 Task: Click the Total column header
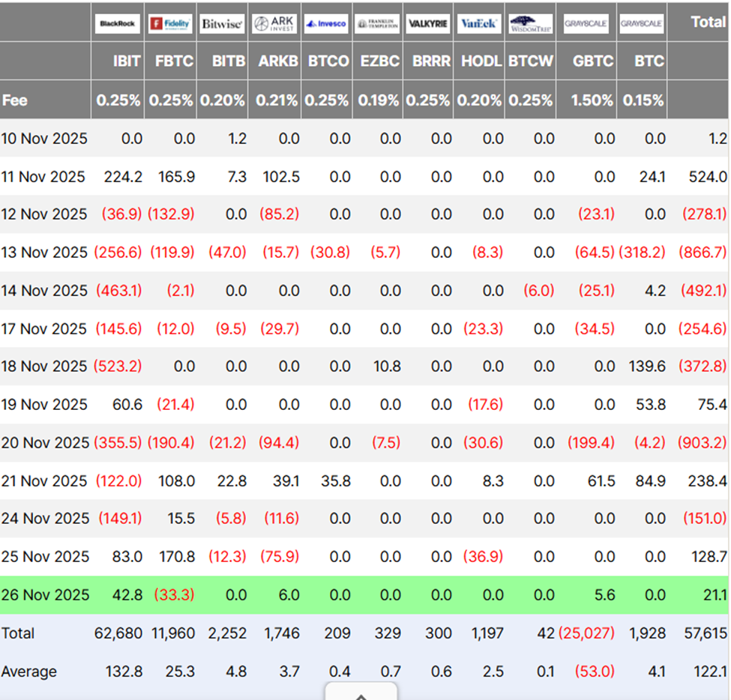tap(708, 22)
